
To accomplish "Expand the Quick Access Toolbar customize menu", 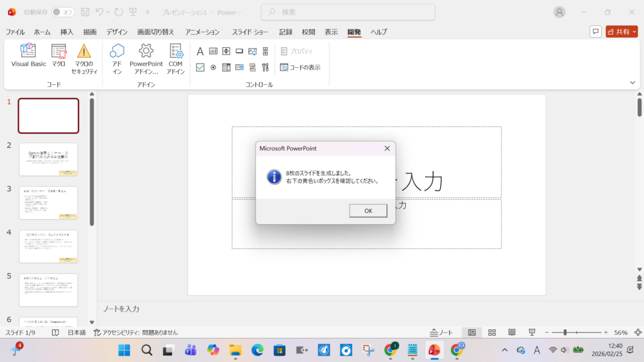I will pyautogui.click(x=148, y=12).
